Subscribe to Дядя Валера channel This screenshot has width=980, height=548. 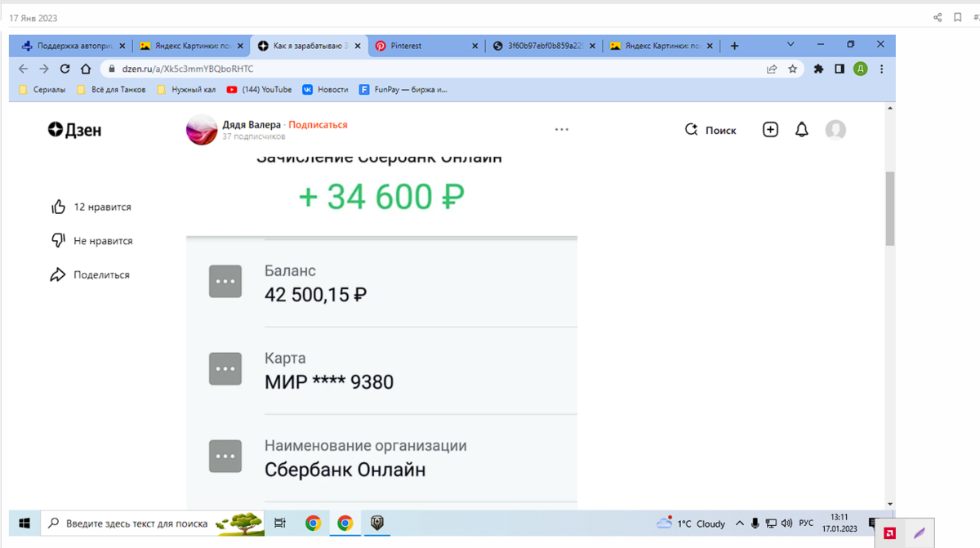(x=318, y=125)
